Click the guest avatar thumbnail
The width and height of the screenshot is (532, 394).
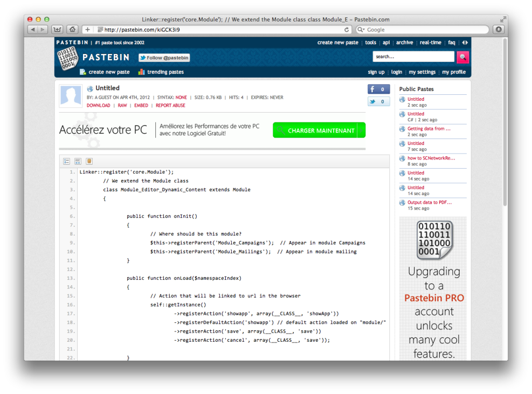tap(71, 96)
